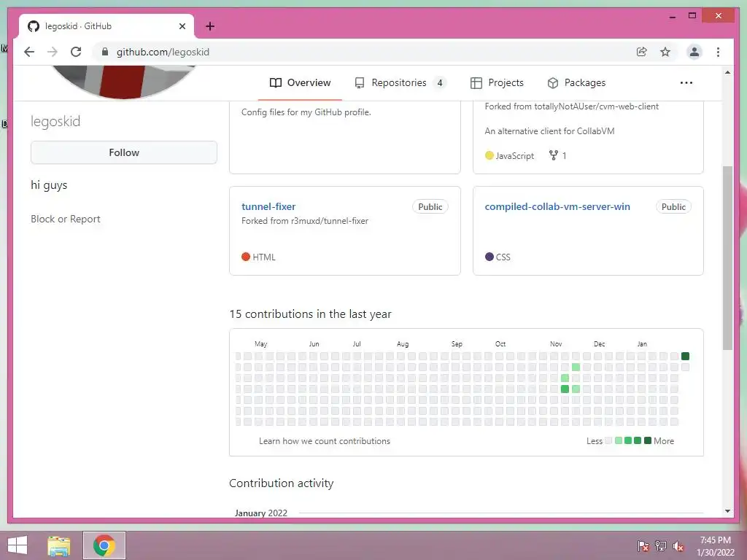This screenshot has height=560, width=747.
Task: Close the legoskid GitHub tab
Action: (x=182, y=26)
